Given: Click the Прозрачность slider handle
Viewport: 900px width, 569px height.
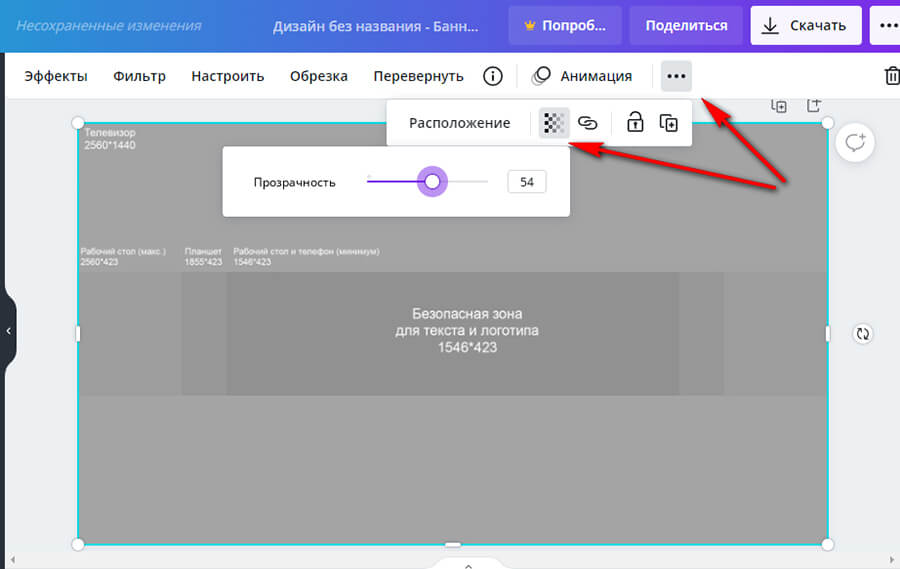Looking at the screenshot, I should tap(432, 182).
